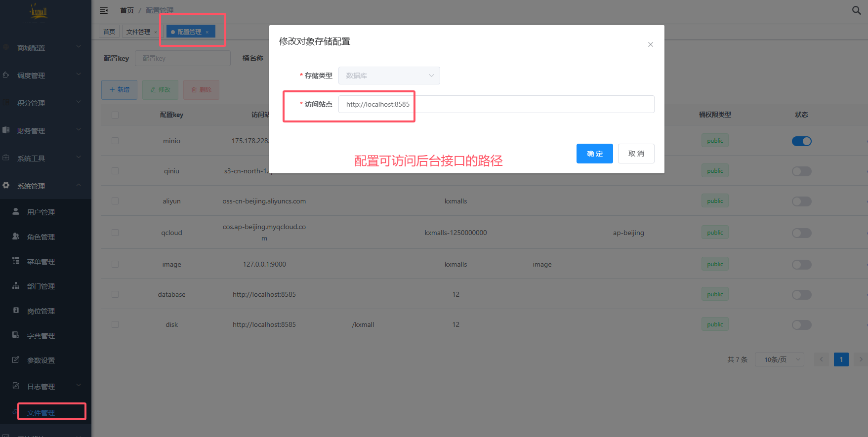Open 用户管理 from the sidebar
This screenshot has height=437, width=868.
coord(41,212)
